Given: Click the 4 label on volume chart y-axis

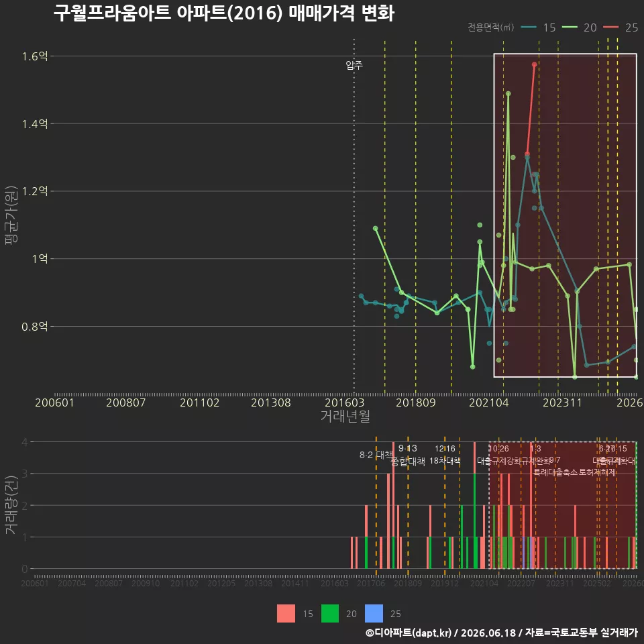Looking at the screenshot, I should (x=25, y=442).
